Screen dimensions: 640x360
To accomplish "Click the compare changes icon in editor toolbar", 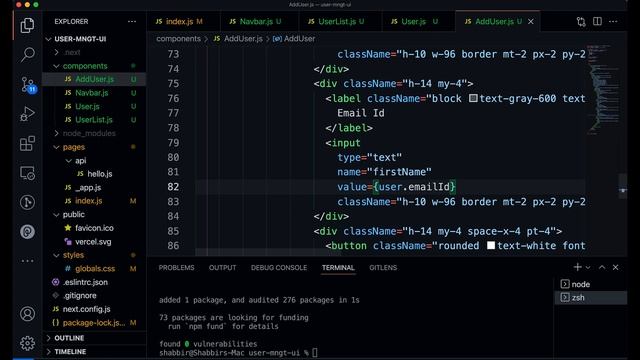I will (581, 22).
